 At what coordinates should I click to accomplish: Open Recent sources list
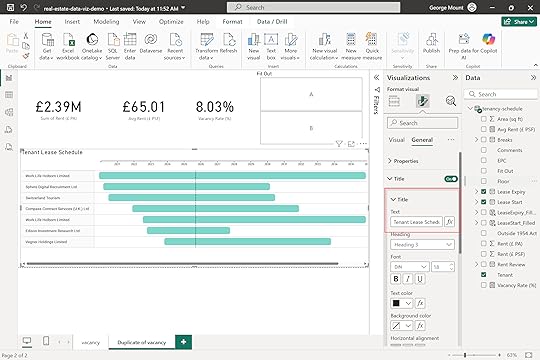point(175,47)
